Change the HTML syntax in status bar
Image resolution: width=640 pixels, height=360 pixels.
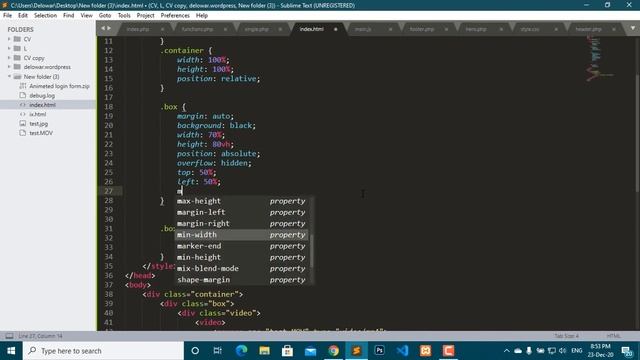click(613, 336)
